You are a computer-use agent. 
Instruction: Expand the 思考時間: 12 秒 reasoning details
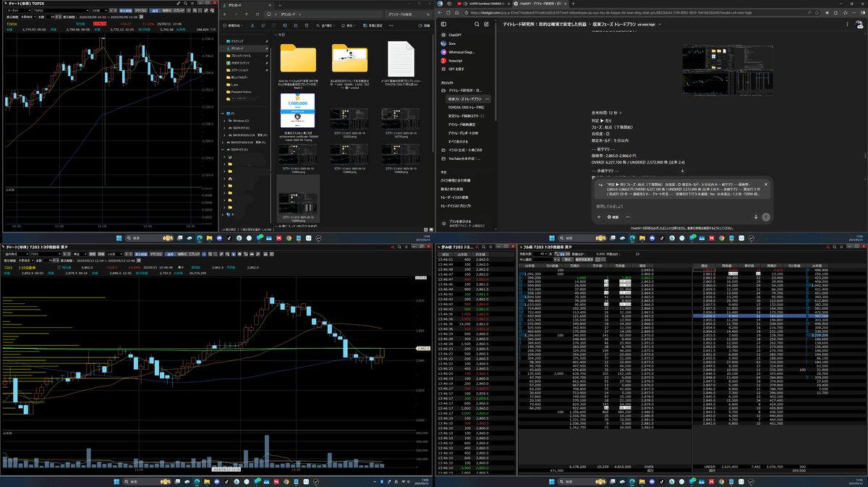point(604,113)
